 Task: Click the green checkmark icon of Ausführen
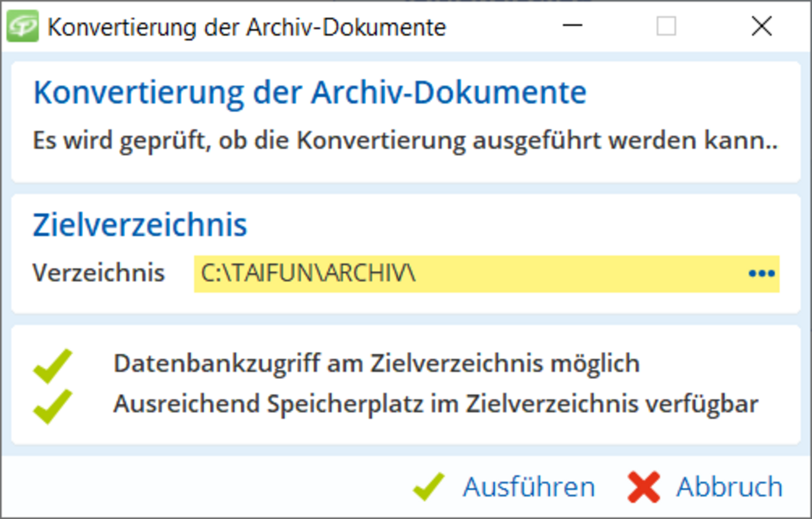coord(429,487)
